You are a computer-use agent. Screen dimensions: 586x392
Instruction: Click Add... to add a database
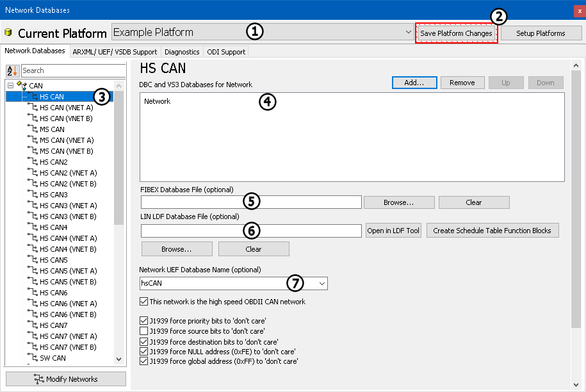414,83
